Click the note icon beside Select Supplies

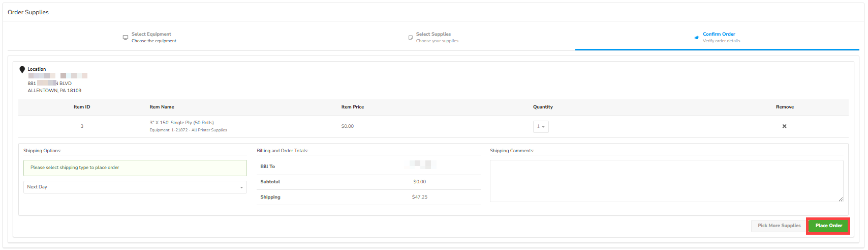pyautogui.click(x=411, y=38)
